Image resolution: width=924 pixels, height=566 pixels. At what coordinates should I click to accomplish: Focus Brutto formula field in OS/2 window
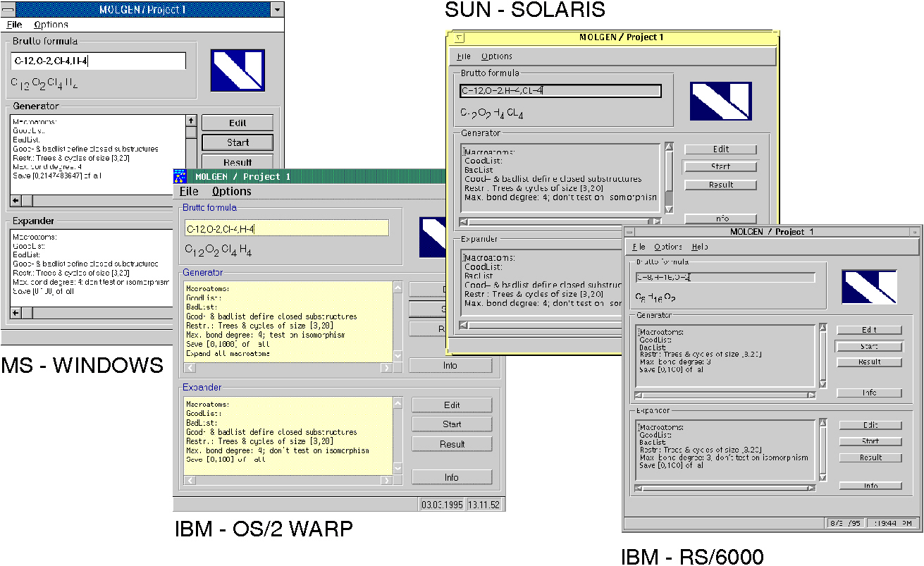point(287,229)
